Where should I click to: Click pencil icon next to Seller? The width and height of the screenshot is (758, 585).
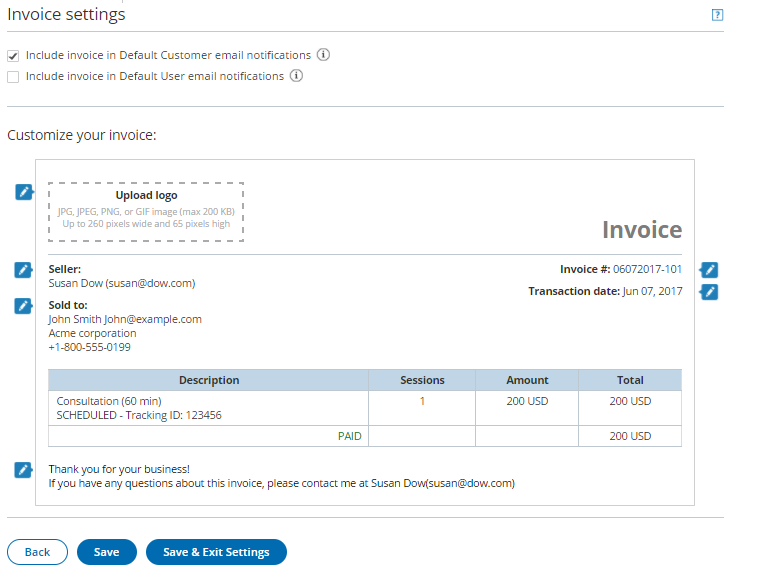(x=24, y=270)
